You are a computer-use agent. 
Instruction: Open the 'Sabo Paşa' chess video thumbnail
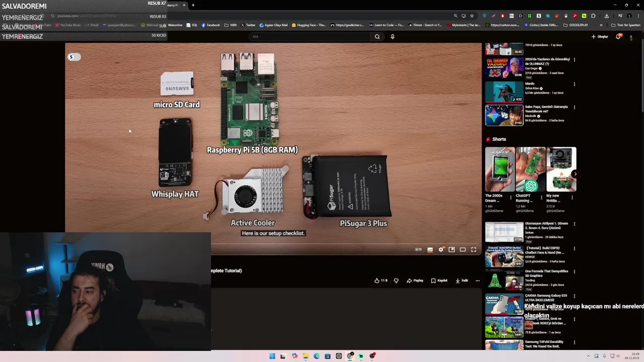coord(504,115)
